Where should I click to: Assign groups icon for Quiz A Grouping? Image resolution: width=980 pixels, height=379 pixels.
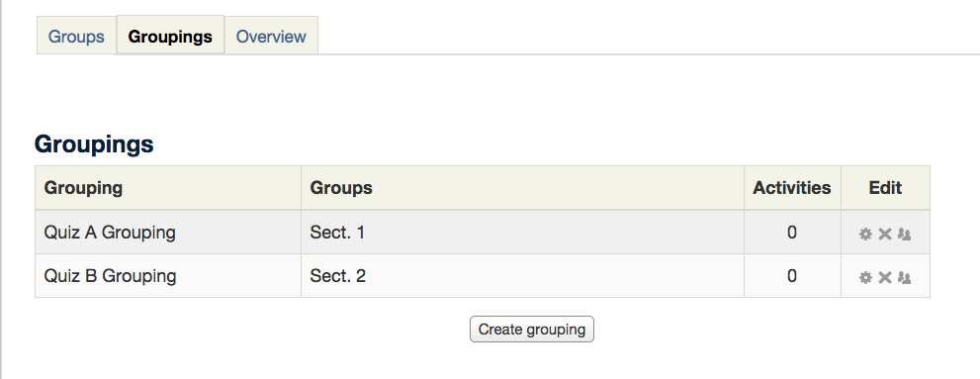pyautogui.click(x=905, y=234)
